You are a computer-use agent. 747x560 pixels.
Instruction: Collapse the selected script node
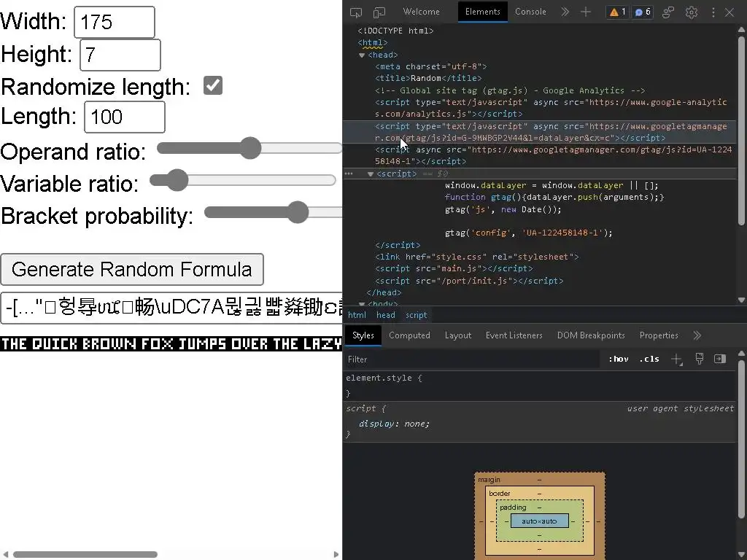click(370, 174)
